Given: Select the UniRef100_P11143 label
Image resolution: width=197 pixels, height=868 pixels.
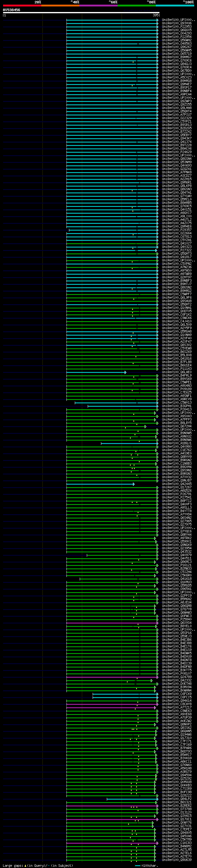Looking at the screenshot, I should click(x=177, y=369).
